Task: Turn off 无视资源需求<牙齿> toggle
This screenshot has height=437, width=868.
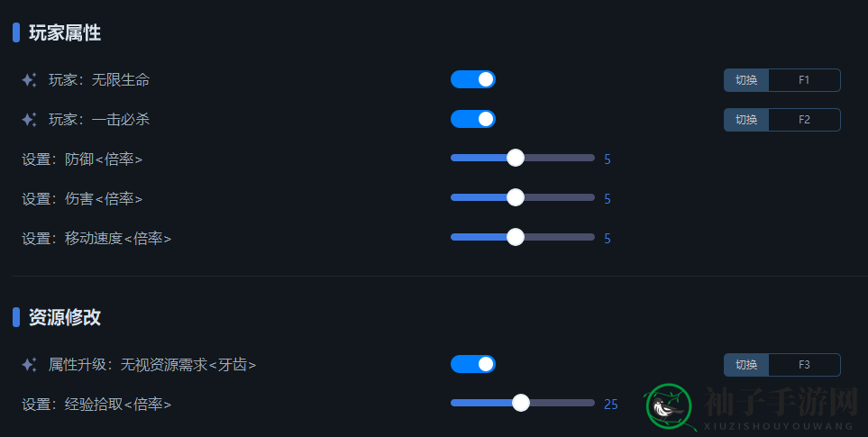Action: click(472, 364)
